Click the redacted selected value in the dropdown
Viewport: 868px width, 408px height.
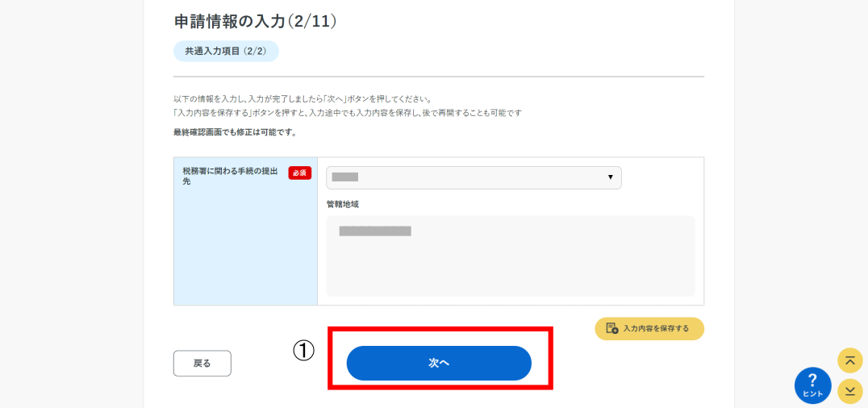(345, 177)
